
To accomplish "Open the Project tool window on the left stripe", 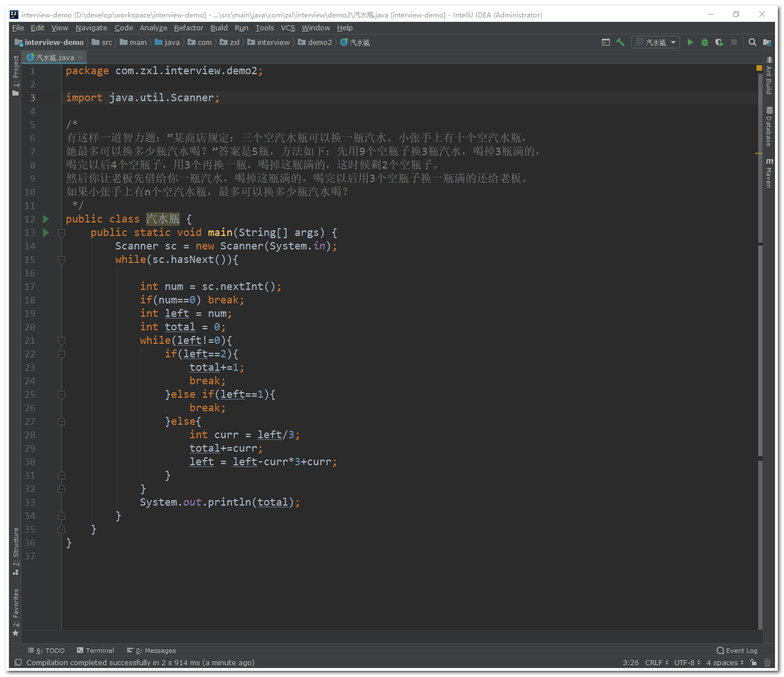I will point(16,75).
